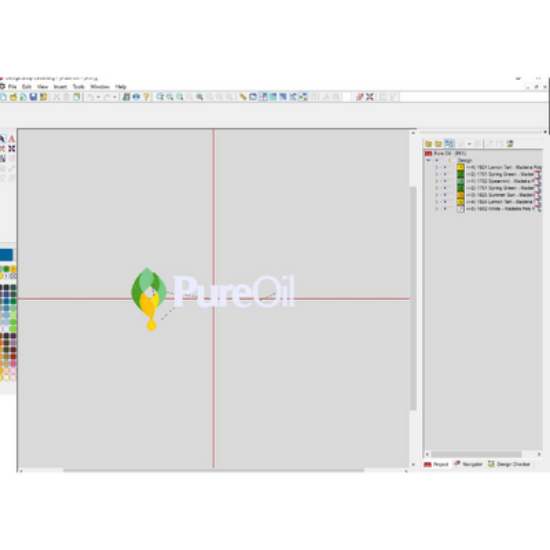Image resolution: width=550 pixels, height=550 pixels.
Task: Click the Spearmint light green swatch in the tree
Action: coord(461,181)
